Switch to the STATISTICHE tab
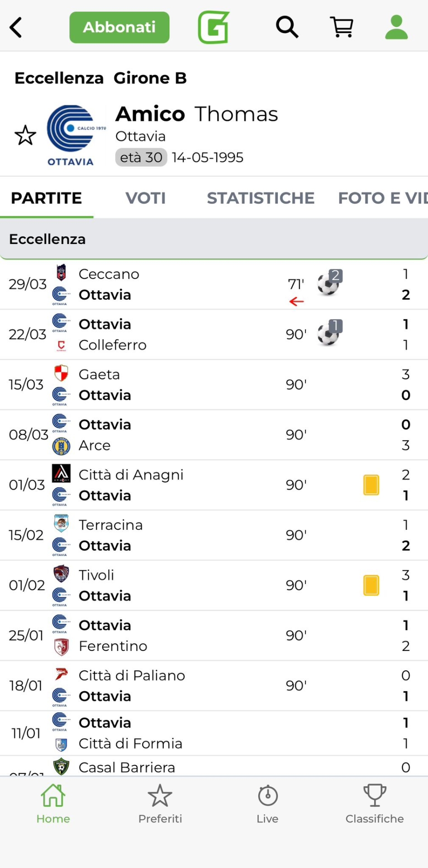428x868 pixels. 261,198
